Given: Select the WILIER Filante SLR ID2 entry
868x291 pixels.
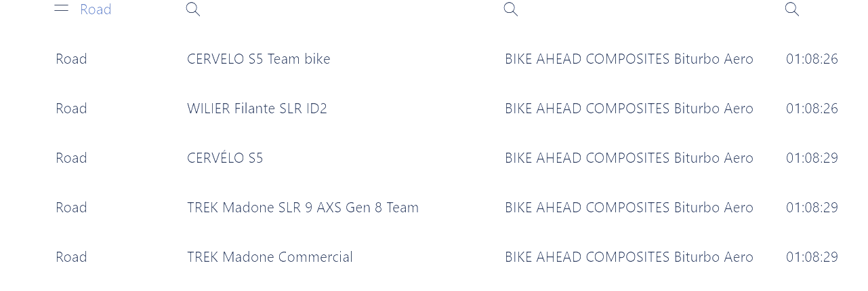Looking at the screenshot, I should (x=257, y=109).
